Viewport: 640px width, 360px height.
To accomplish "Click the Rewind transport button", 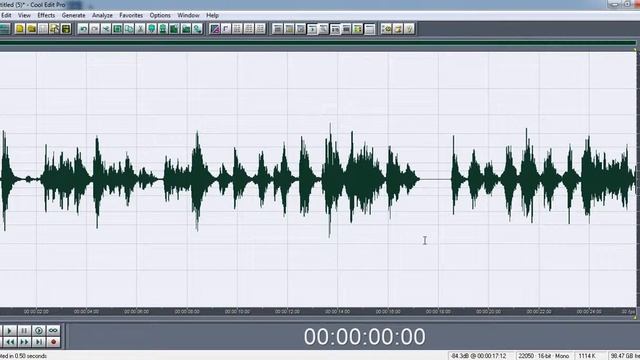I will click(x=10, y=342).
